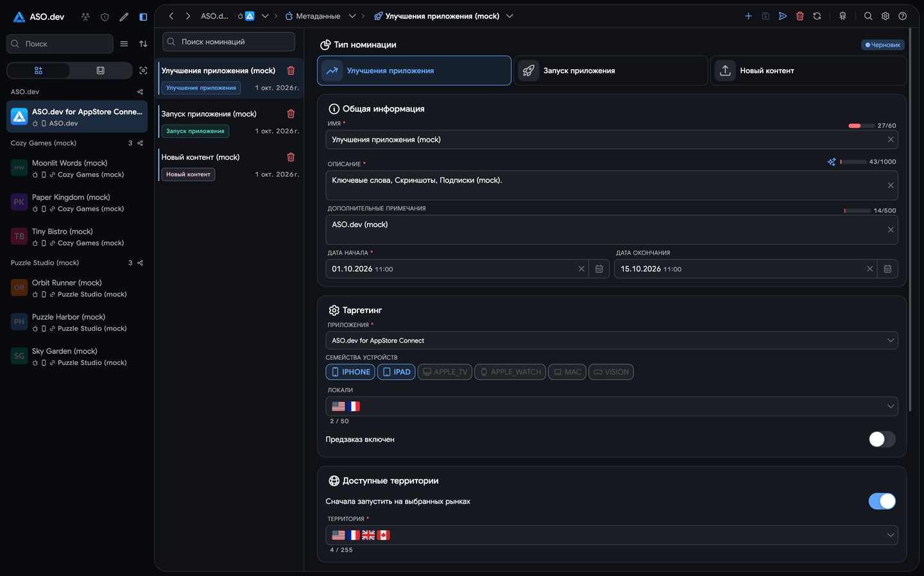924x576 pixels.
Task: Click the AI sparkle icon beside ОПИСАНИЕ counter
Action: [x=832, y=162]
